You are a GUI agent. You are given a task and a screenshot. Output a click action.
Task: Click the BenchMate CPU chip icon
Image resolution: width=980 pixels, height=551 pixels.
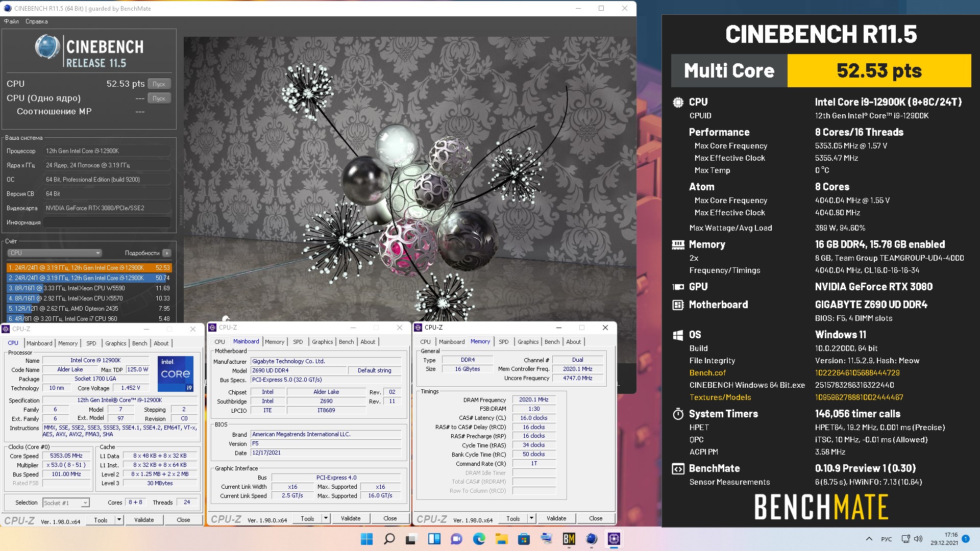coord(678,102)
